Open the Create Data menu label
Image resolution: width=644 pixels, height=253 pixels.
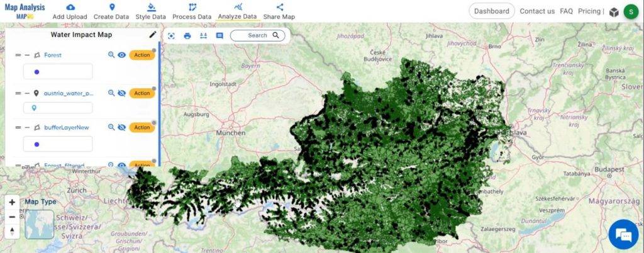coord(111,17)
